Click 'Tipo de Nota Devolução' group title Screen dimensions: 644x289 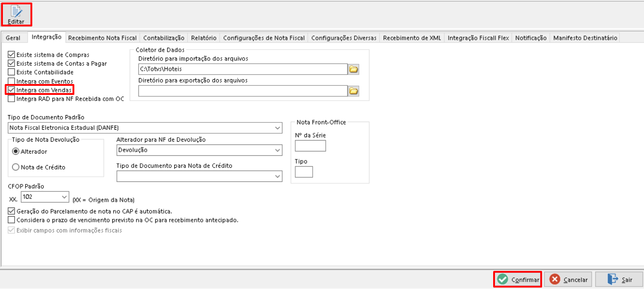pos(46,140)
